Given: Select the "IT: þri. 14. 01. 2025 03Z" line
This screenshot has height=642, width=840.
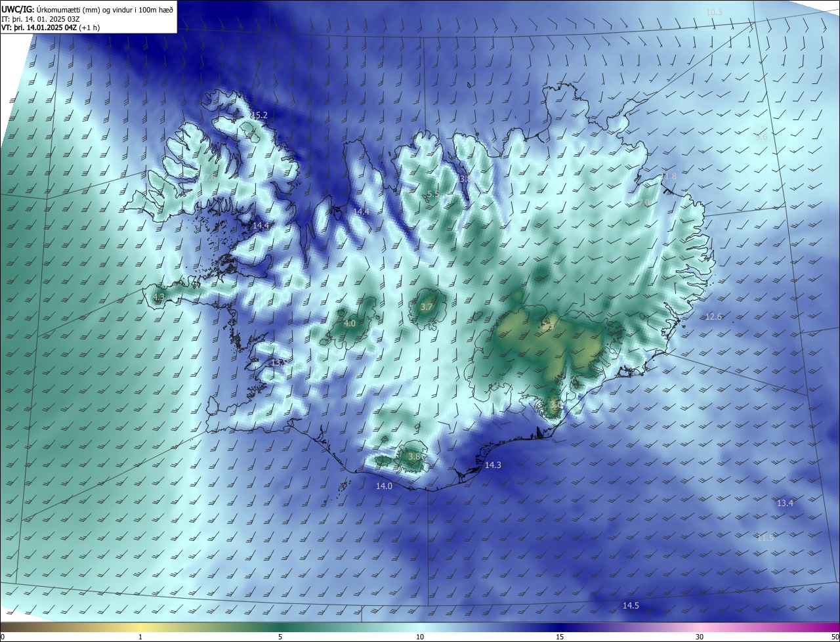Looking at the screenshot, I should (41, 18).
